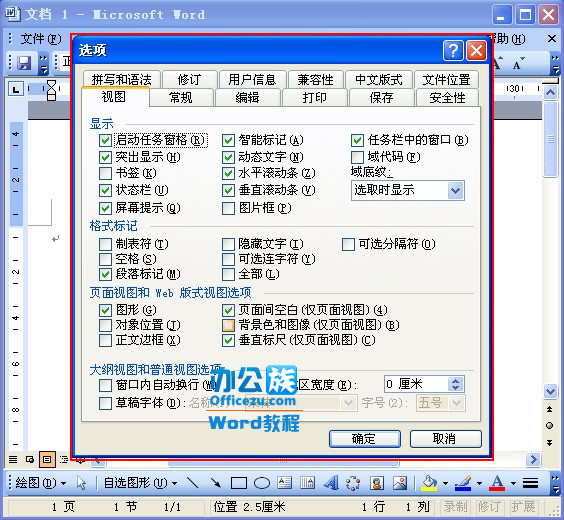Insert WordArt from drawing toolbar
The image size is (564, 520).
tap(331, 483)
